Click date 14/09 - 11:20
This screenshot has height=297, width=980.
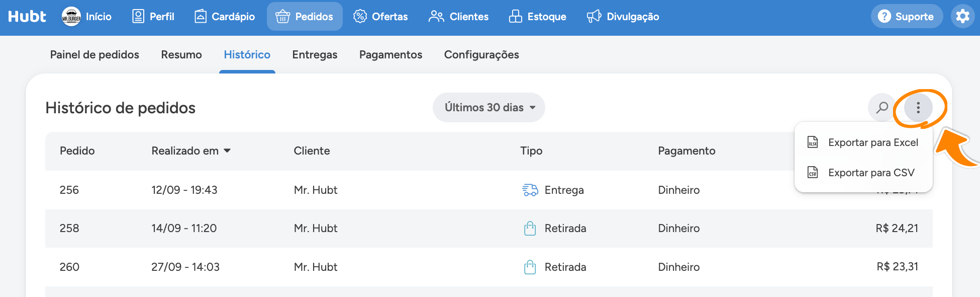point(184,228)
